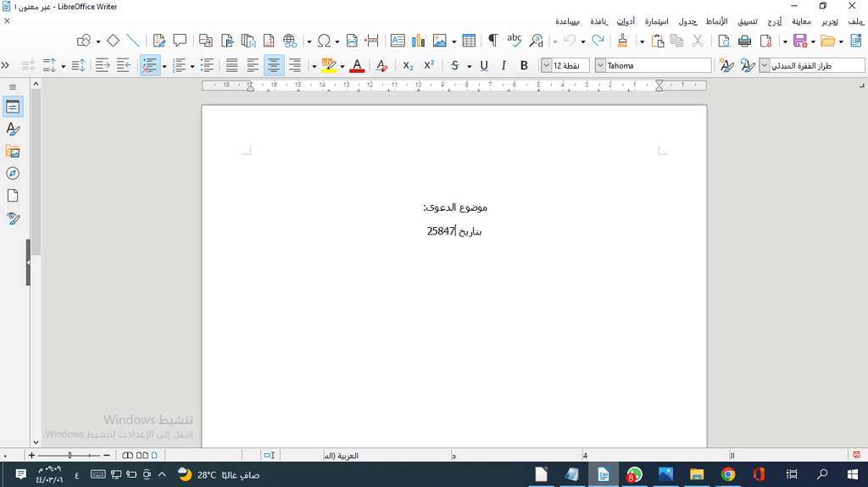Click the language field العربية in status bar
Image resolution: width=868 pixels, height=487 pixels.
[x=341, y=456]
